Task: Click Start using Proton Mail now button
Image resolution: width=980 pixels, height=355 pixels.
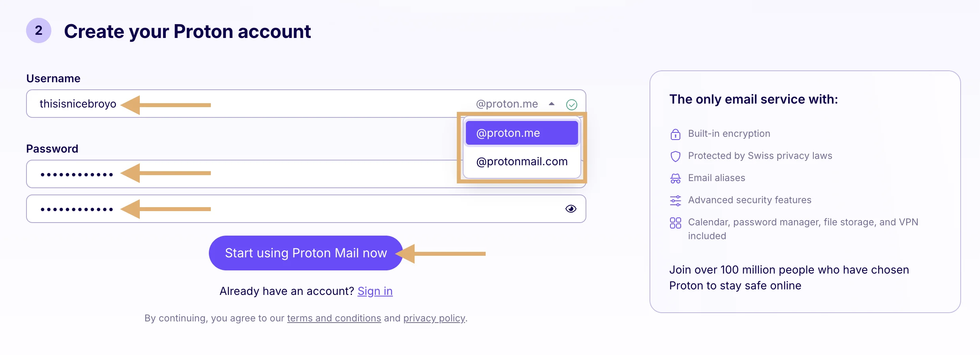Action: [306, 253]
